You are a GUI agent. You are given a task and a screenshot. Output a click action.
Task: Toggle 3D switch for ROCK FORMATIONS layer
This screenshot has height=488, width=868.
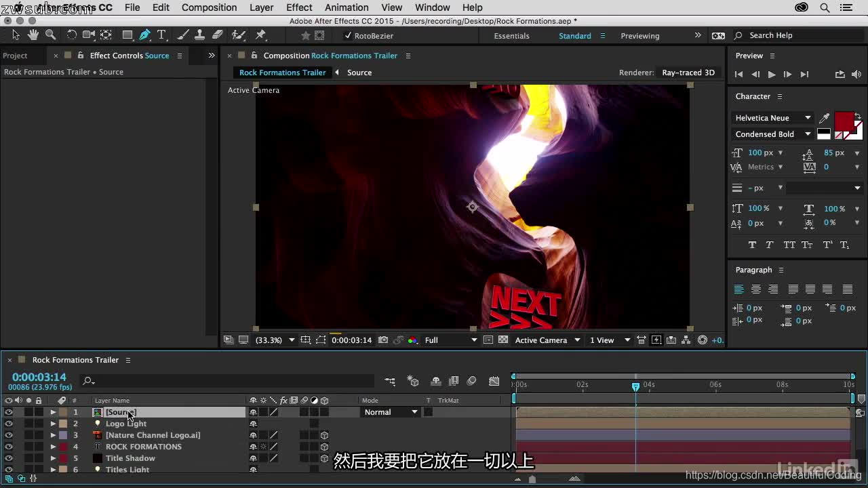(x=324, y=447)
